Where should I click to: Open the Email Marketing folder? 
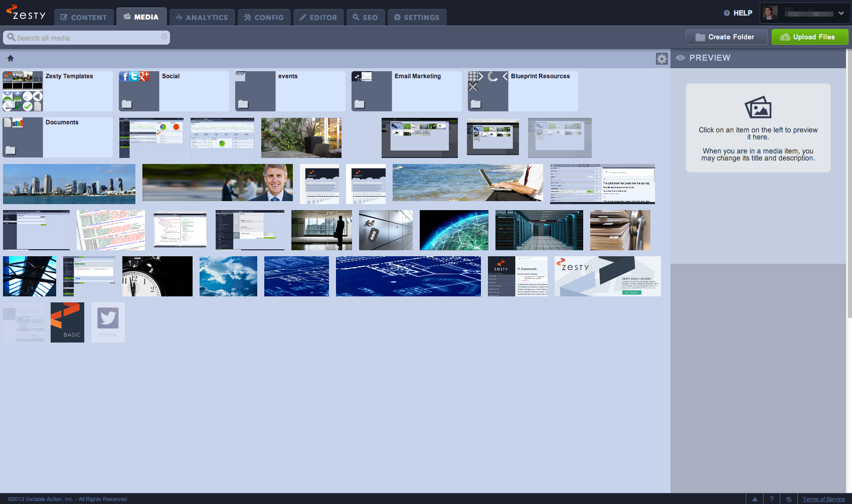(407, 91)
